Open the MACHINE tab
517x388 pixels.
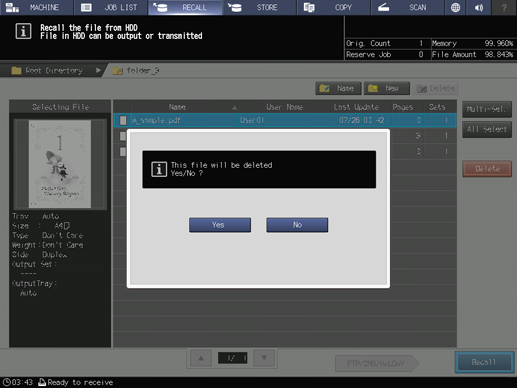pyautogui.click(x=36, y=7)
